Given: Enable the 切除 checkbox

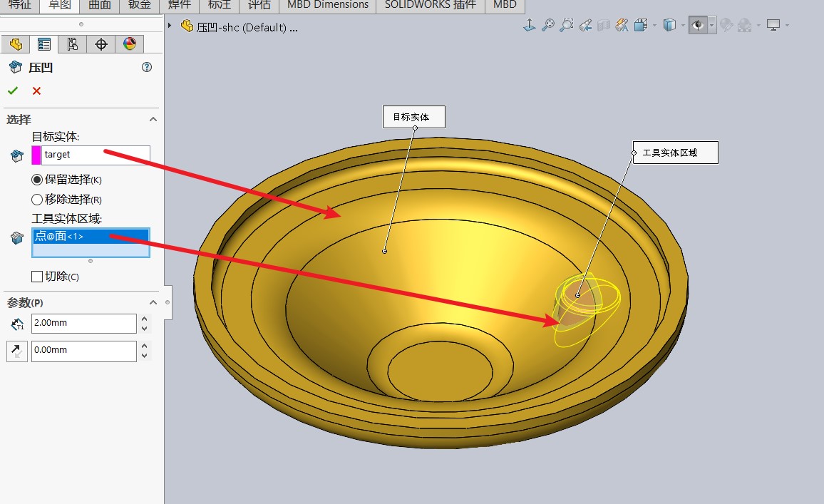Looking at the screenshot, I should pyautogui.click(x=37, y=277).
